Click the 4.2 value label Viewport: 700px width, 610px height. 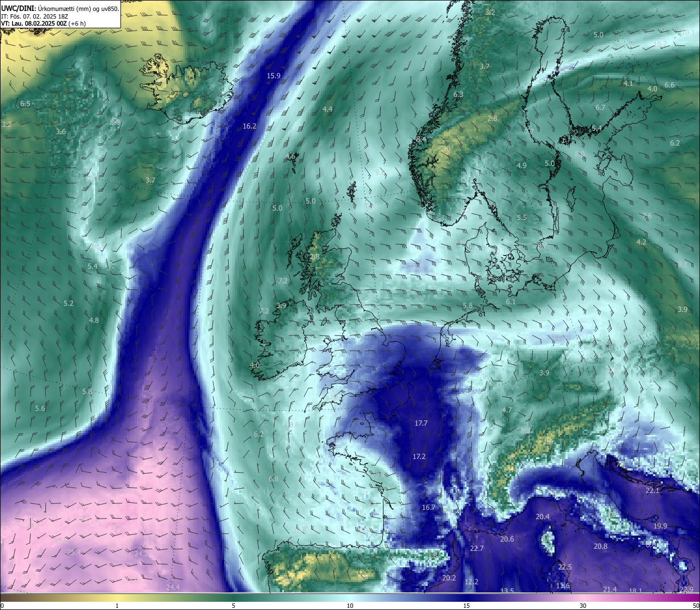click(x=641, y=242)
